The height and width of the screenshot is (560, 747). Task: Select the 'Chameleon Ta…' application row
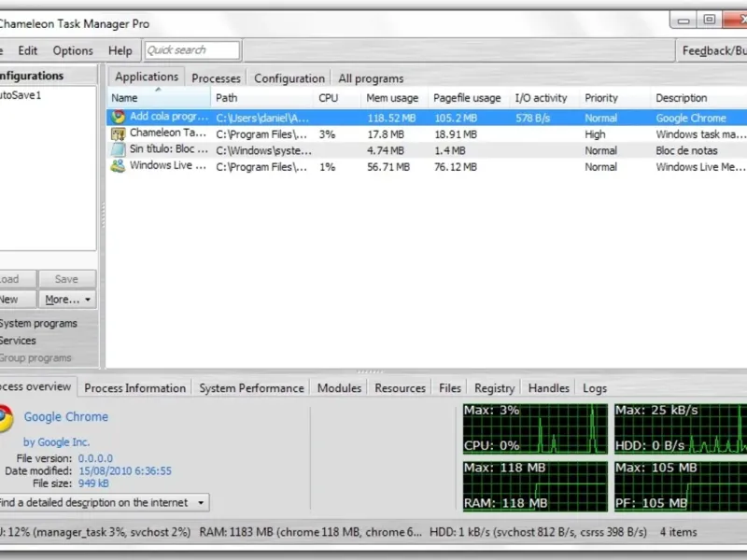(x=427, y=133)
